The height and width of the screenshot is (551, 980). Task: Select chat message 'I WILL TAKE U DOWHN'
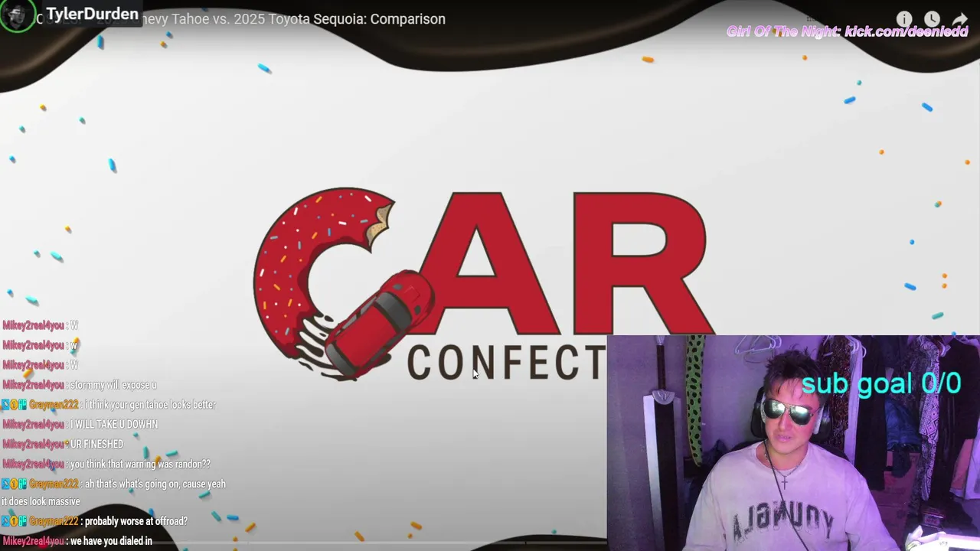point(115,425)
